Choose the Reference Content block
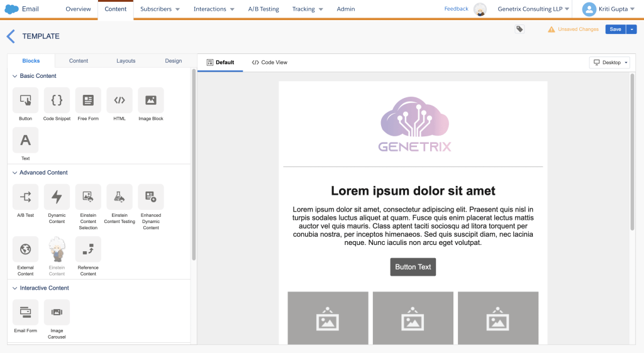The image size is (644, 353). pyautogui.click(x=88, y=249)
